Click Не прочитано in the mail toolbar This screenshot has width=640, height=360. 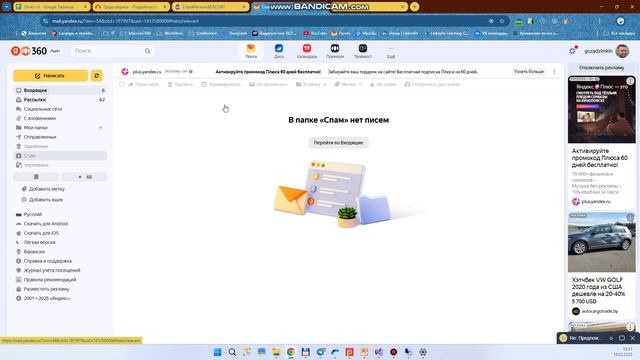click(268, 84)
